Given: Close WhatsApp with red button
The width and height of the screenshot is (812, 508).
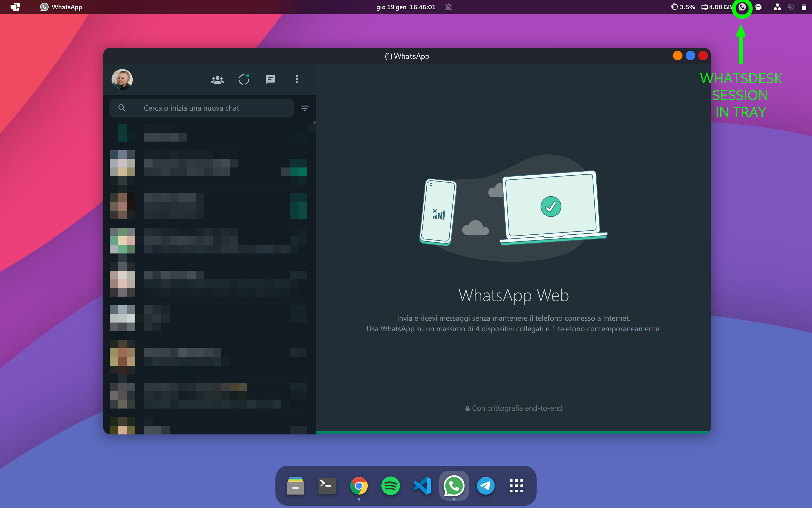Looking at the screenshot, I should coord(703,56).
